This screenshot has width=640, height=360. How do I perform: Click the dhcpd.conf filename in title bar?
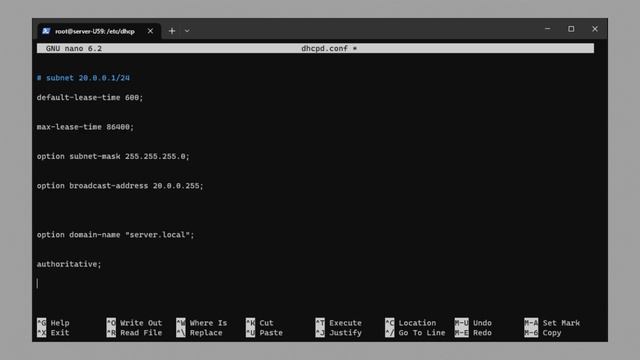pos(324,49)
